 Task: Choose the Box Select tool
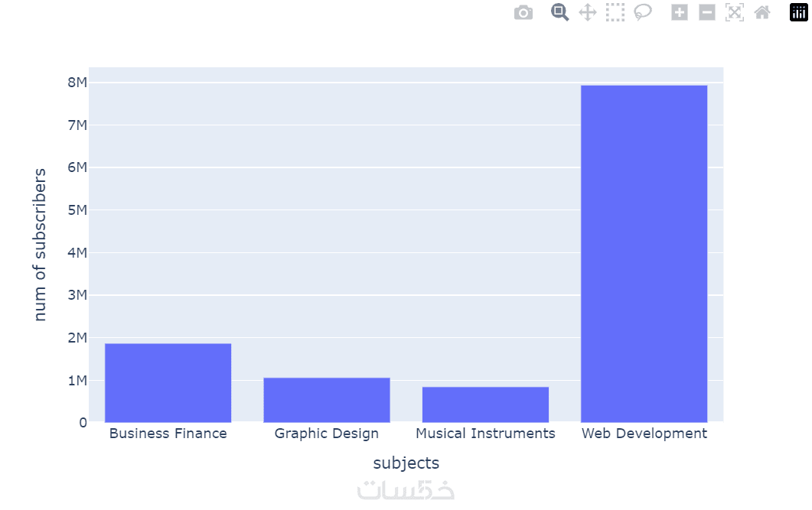pos(615,12)
